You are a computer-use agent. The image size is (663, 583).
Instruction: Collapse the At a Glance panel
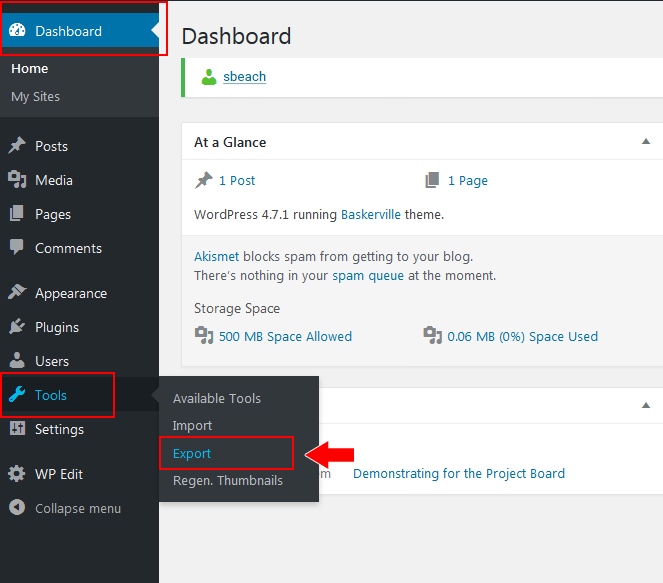click(646, 142)
